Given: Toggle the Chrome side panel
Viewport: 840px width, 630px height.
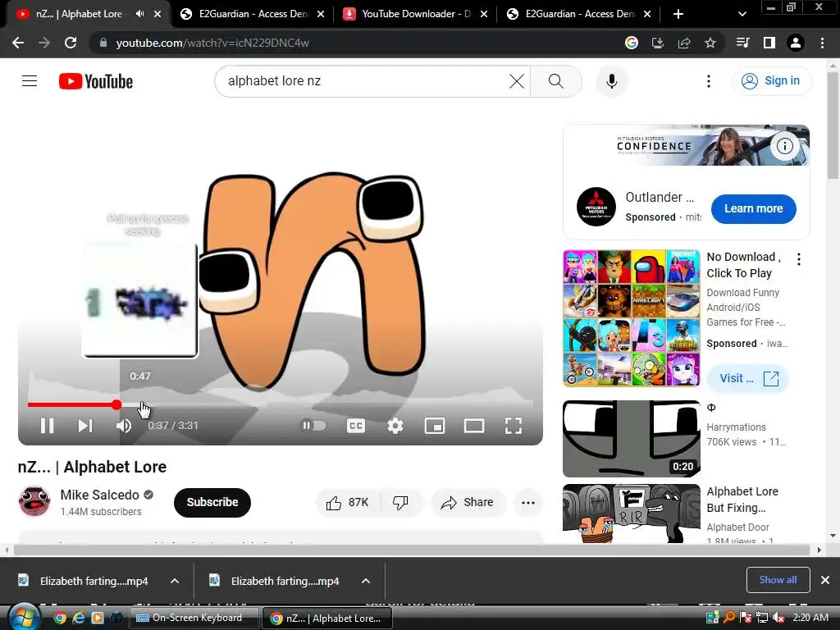Looking at the screenshot, I should [x=769, y=43].
